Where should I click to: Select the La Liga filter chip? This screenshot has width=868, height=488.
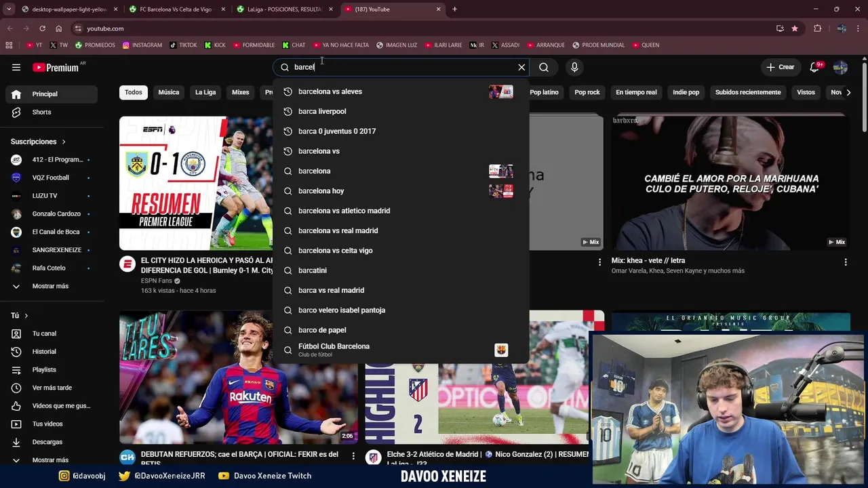tap(205, 92)
